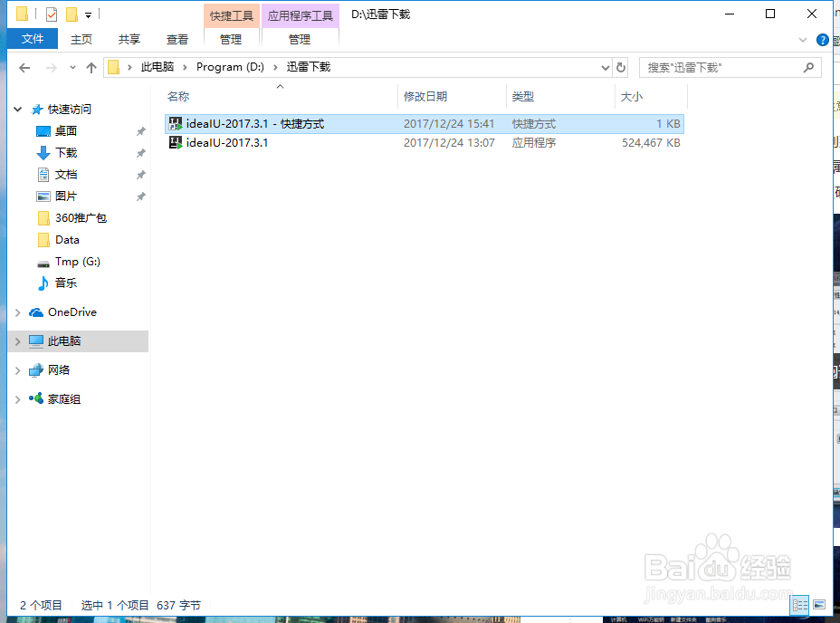
Task: Switch to large thumbnails view
Action: [819, 605]
